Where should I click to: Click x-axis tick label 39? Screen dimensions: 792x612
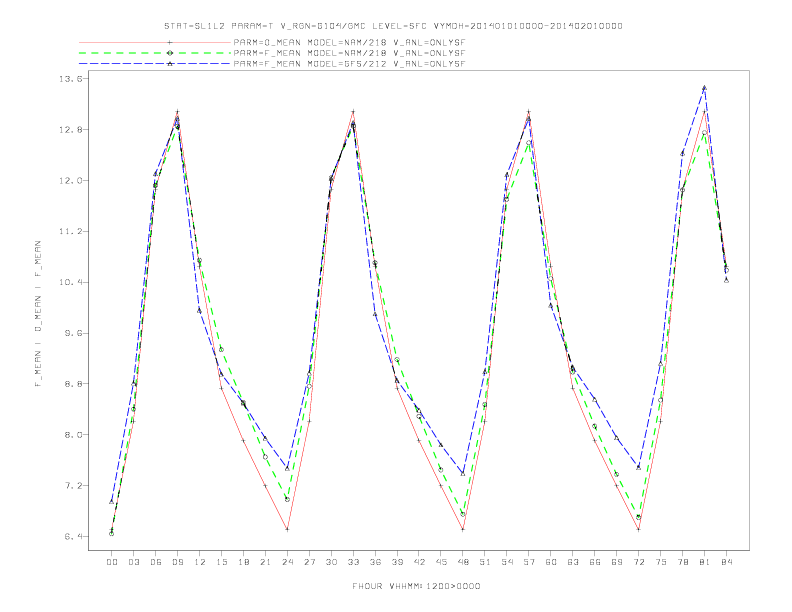pos(397,562)
